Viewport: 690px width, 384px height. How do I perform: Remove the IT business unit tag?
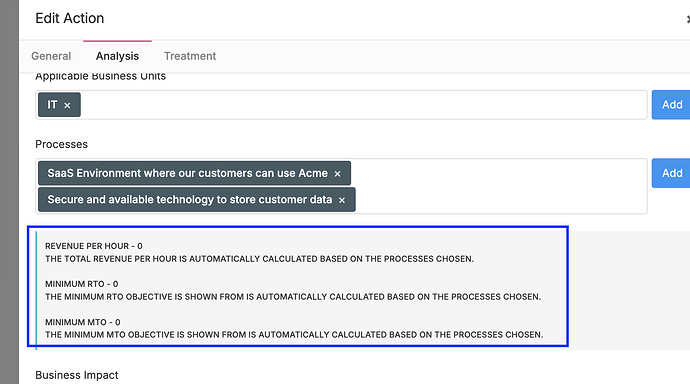click(x=67, y=105)
